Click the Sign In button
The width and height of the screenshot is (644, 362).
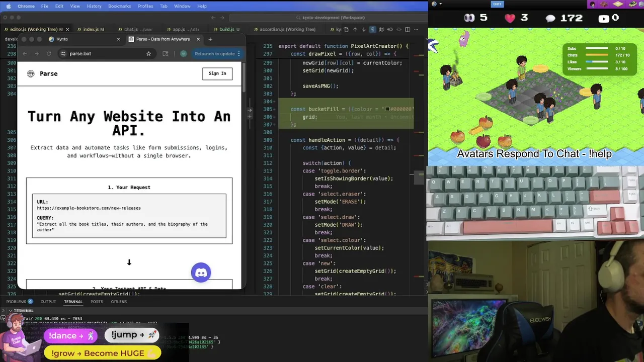click(x=217, y=73)
